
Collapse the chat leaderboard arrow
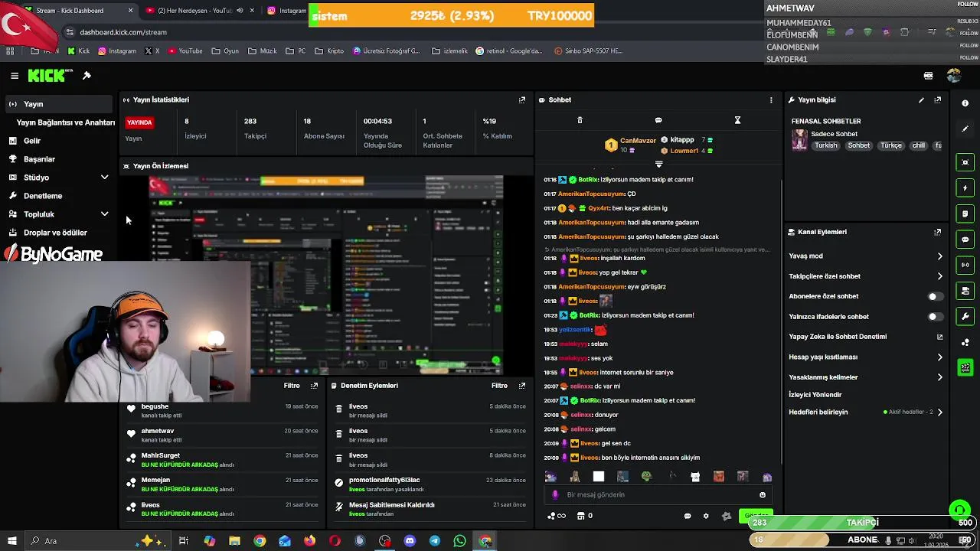[658, 164]
